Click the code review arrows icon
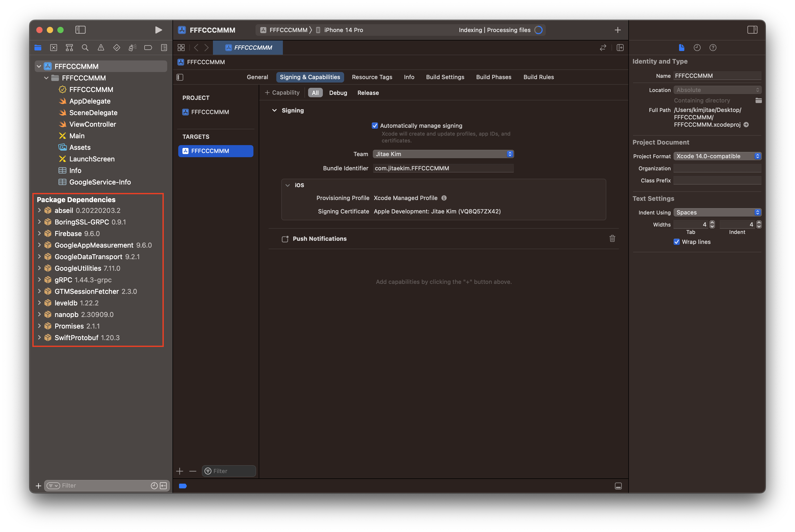Image resolution: width=795 pixels, height=532 pixels. [603, 48]
